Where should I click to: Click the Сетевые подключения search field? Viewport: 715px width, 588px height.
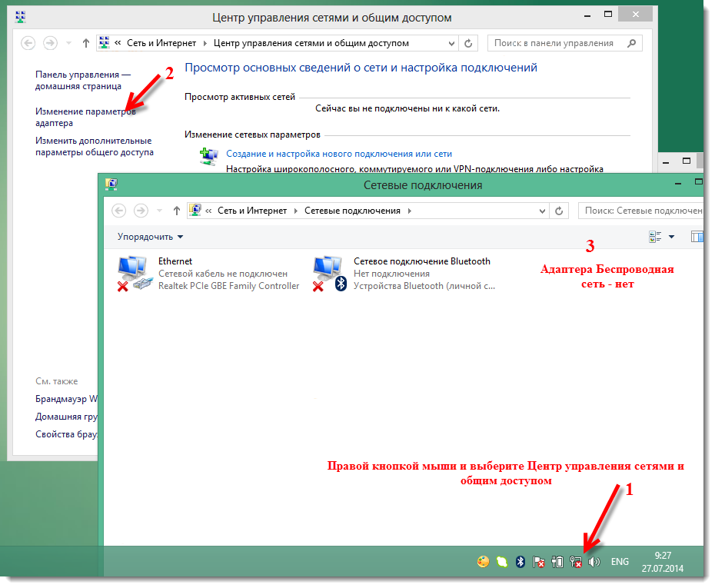[x=642, y=209]
